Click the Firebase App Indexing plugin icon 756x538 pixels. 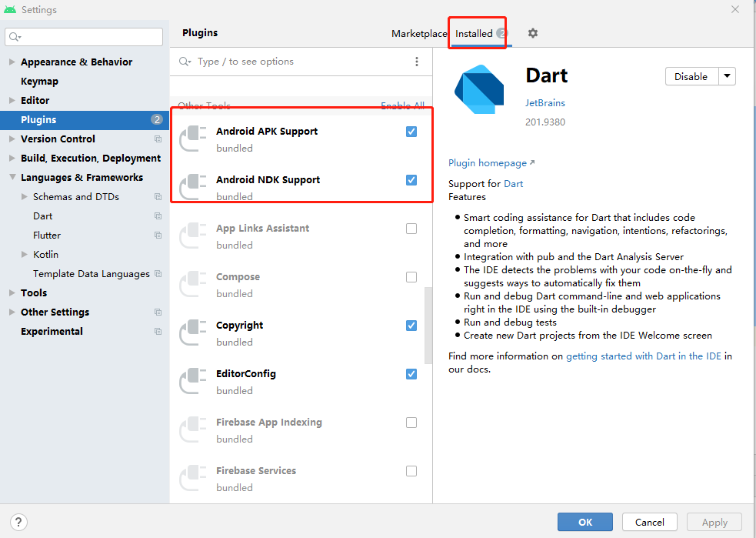click(x=193, y=429)
